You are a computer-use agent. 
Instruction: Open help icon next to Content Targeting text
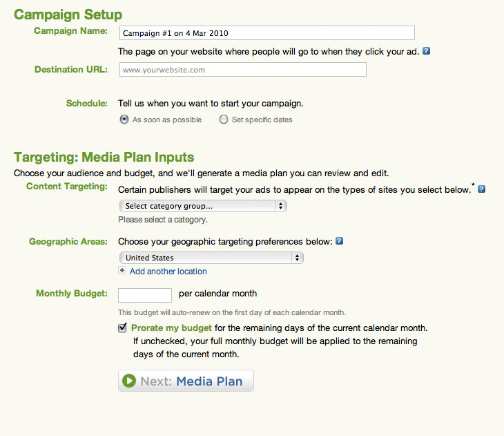[x=481, y=189]
